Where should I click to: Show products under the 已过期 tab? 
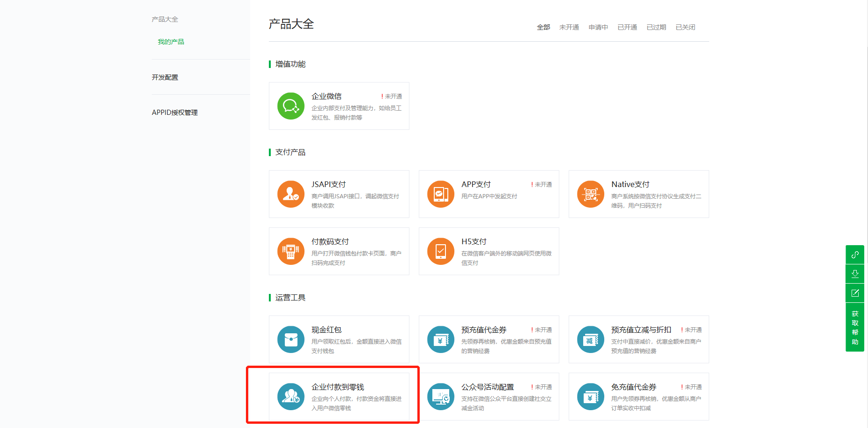click(656, 27)
